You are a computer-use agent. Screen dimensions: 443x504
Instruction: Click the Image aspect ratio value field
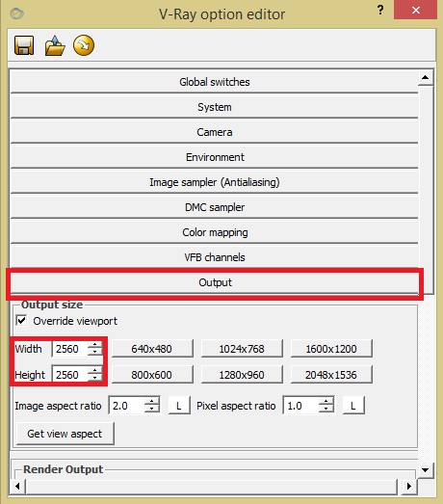click(x=127, y=406)
